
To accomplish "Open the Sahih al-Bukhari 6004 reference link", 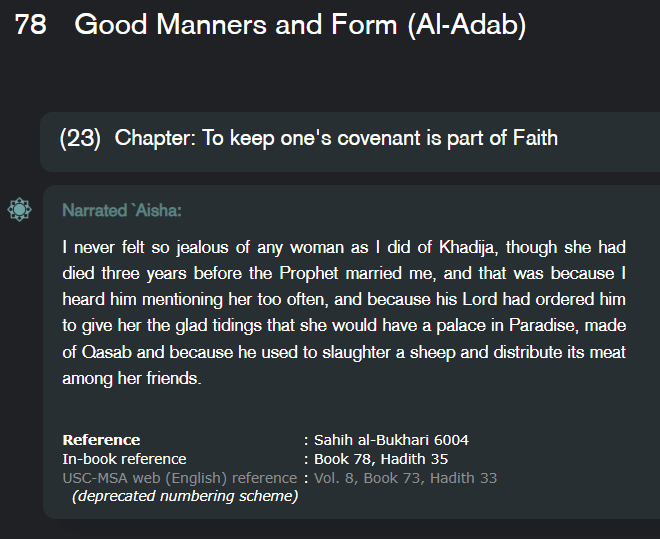I will pos(391,440).
